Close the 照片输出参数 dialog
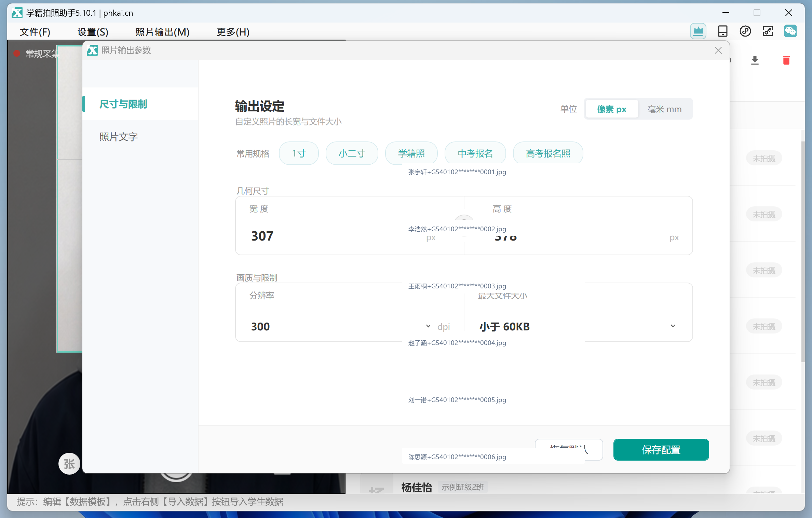 (x=718, y=50)
